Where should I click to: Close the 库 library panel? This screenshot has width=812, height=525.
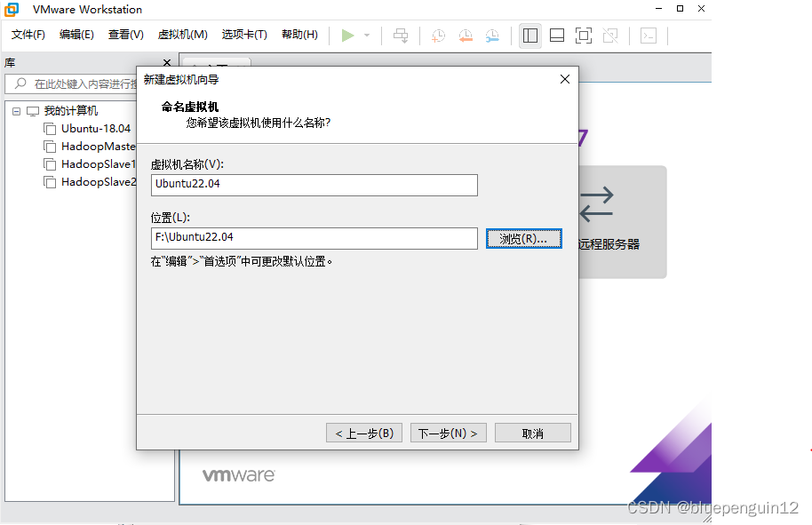pyautogui.click(x=167, y=63)
